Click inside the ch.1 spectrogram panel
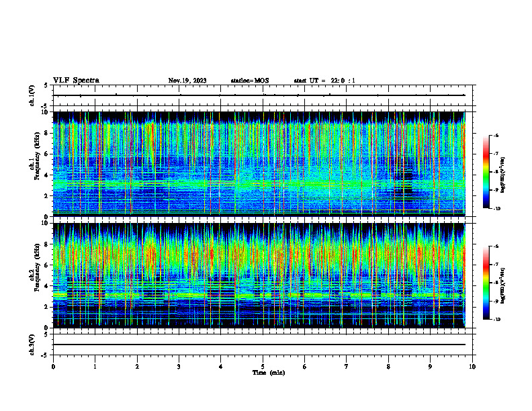Screen dimensions: 532x411 (x=259, y=164)
